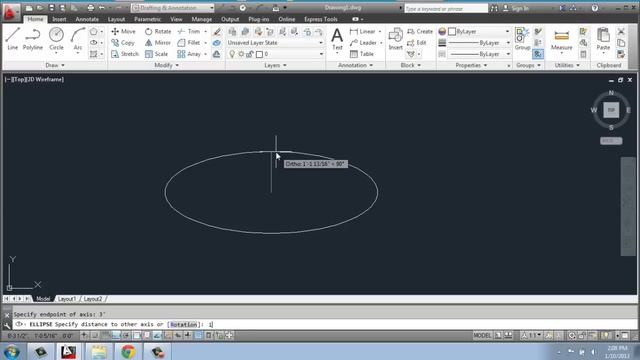This screenshot has height=360, width=640.
Task: Click the Trim tool
Action: pos(189,31)
